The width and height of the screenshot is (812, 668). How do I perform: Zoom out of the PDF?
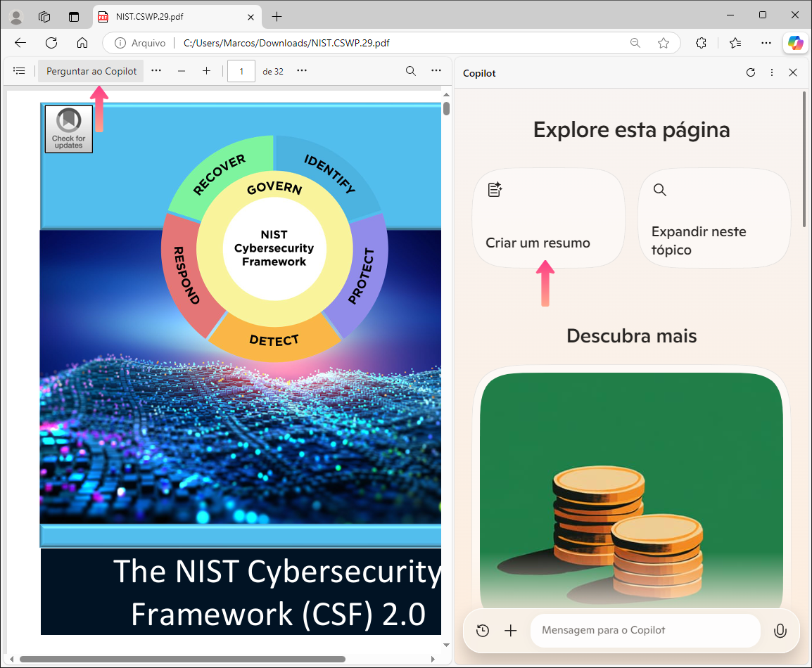click(182, 71)
